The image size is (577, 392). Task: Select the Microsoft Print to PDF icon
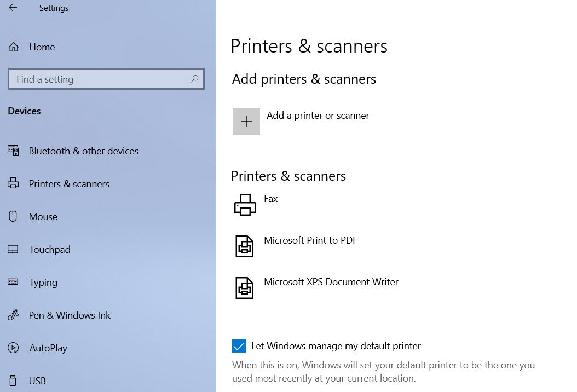245,246
